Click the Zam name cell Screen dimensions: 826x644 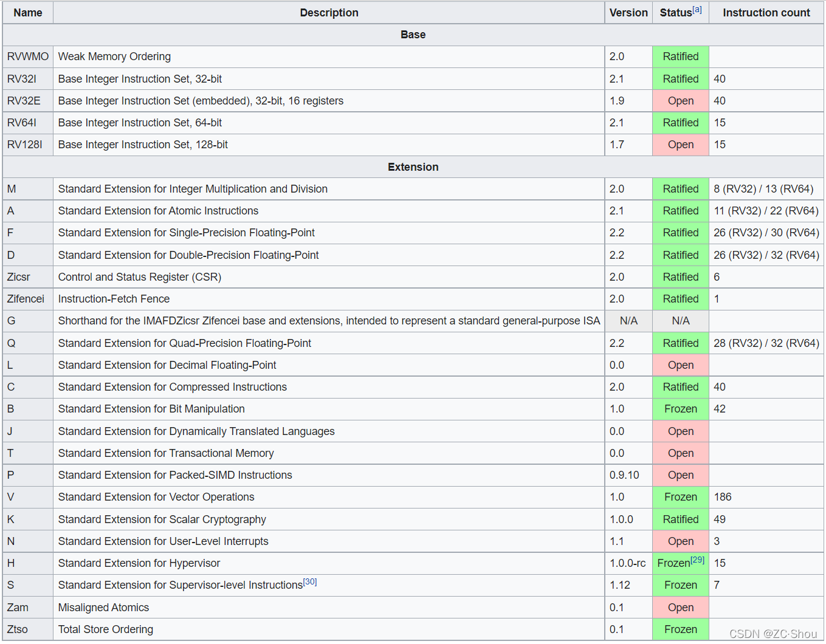coord(28,608)
